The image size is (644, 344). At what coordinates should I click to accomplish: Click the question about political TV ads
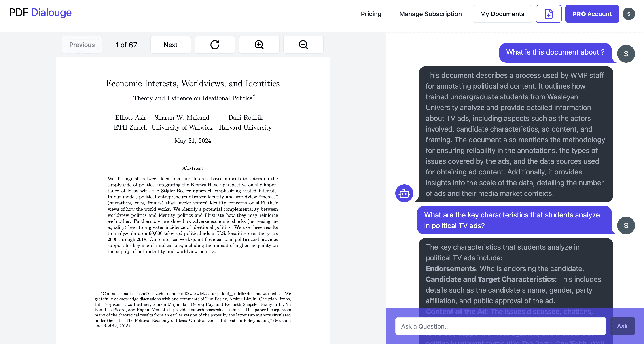click(515, 220)
